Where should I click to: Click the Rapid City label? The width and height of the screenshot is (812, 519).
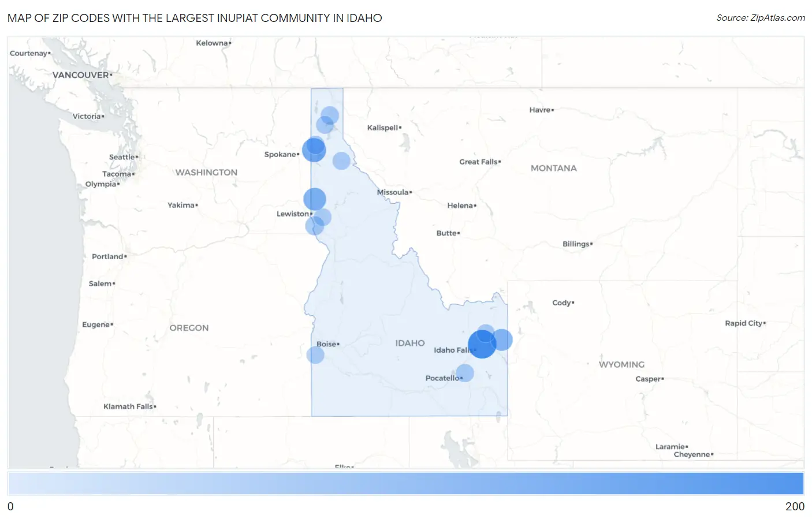pos(744,323)
